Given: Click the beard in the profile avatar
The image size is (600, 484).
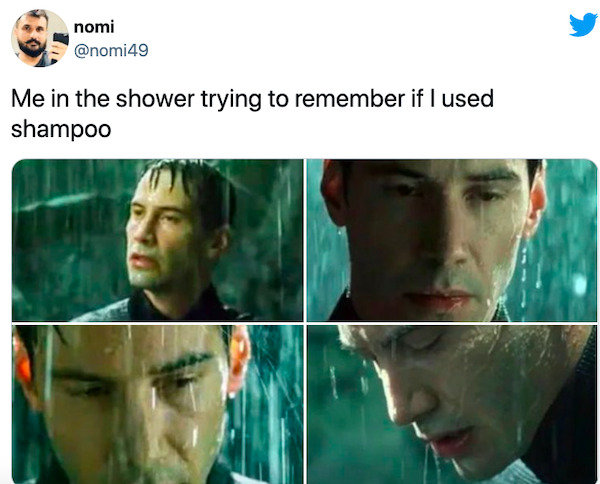Looking at the screenshot, I should click(x=32, y=47).
